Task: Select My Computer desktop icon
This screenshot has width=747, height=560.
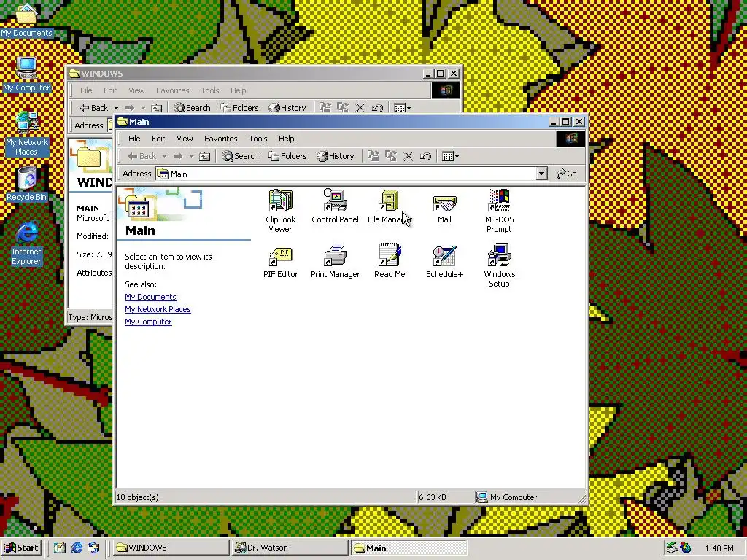Action: (26, 74)
